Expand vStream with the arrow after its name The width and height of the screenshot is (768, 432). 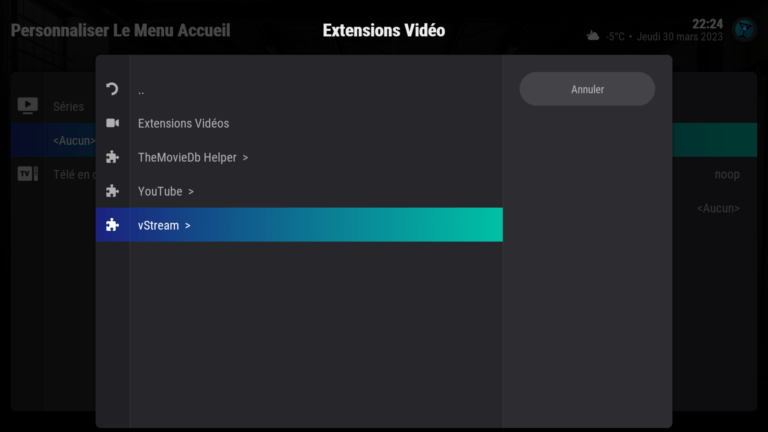pyautogui.click(x=187, y=226)
